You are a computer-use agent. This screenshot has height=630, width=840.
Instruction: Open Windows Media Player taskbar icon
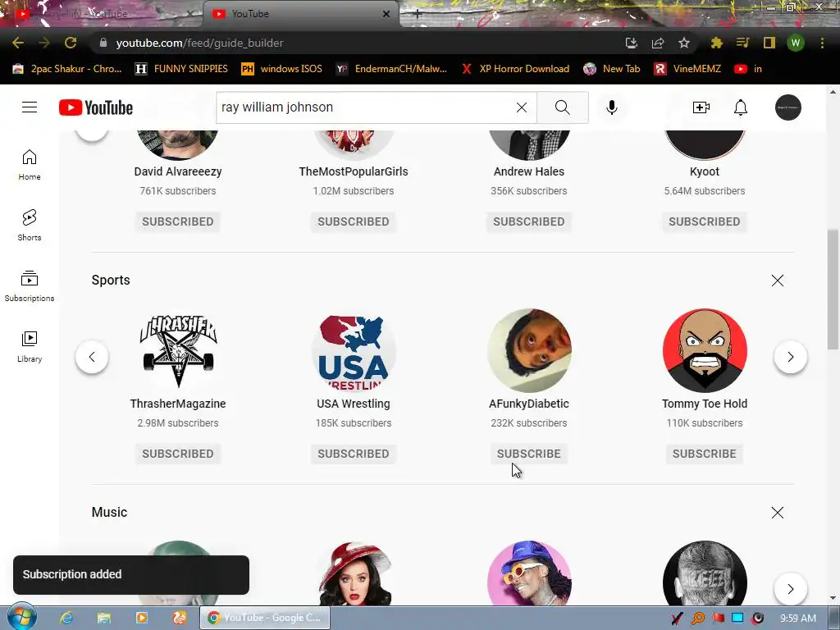[141, 618]
